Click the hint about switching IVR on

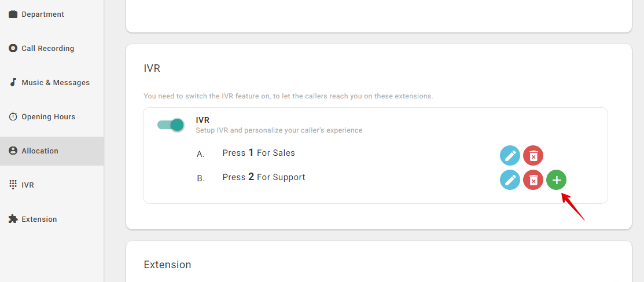tap(288, 97)
